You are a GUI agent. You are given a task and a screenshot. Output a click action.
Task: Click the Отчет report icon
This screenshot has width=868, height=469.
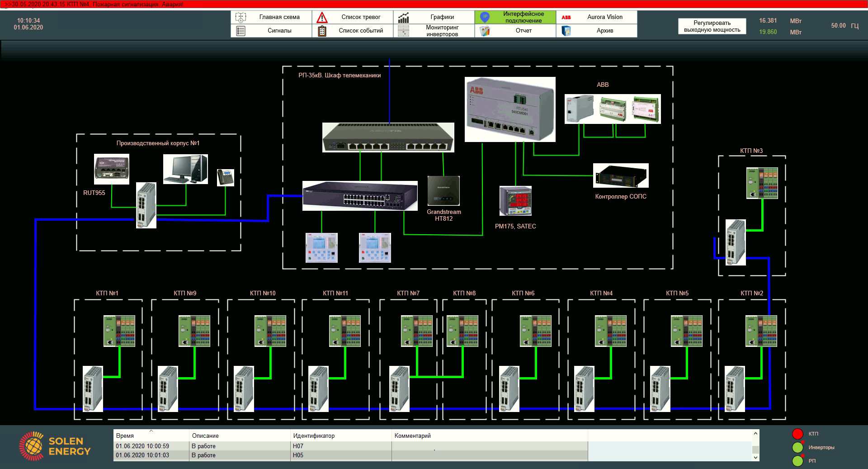(485, 31)
